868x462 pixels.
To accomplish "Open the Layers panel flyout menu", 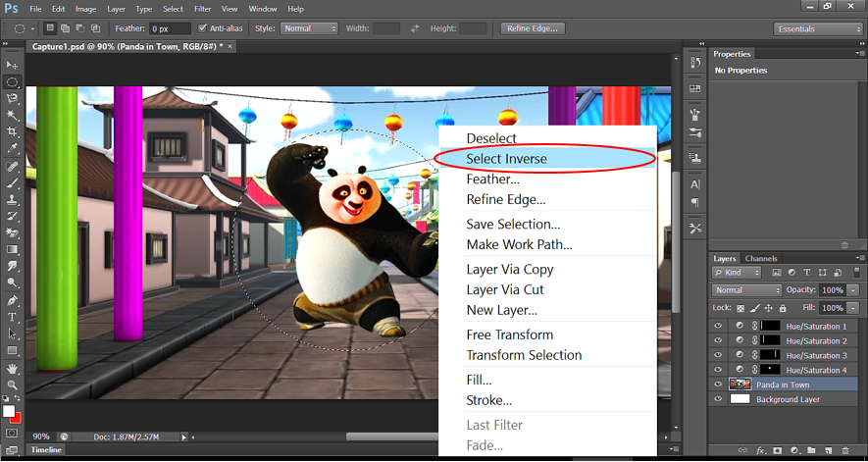I will [860, 258].
